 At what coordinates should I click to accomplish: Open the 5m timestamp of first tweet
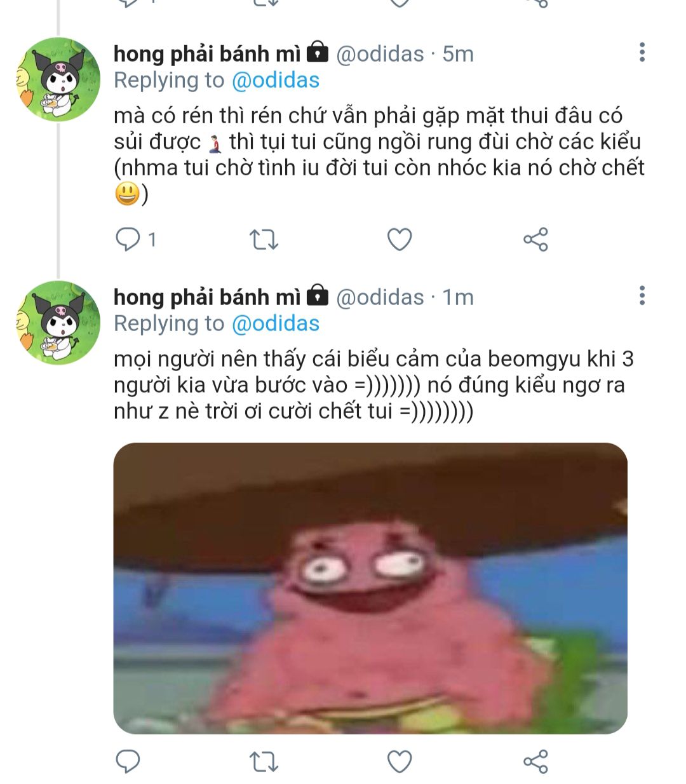(x=458, y=54)
